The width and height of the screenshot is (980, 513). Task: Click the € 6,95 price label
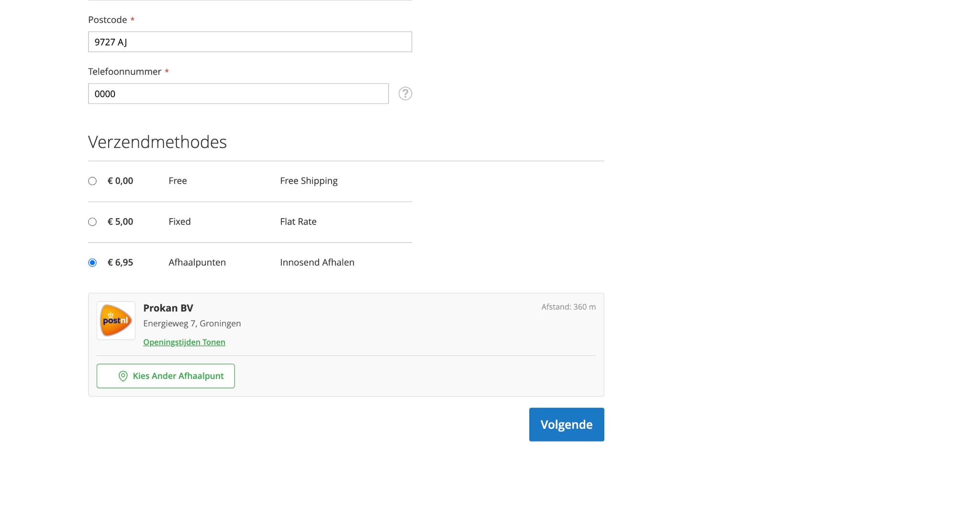(x=120, y=262)
